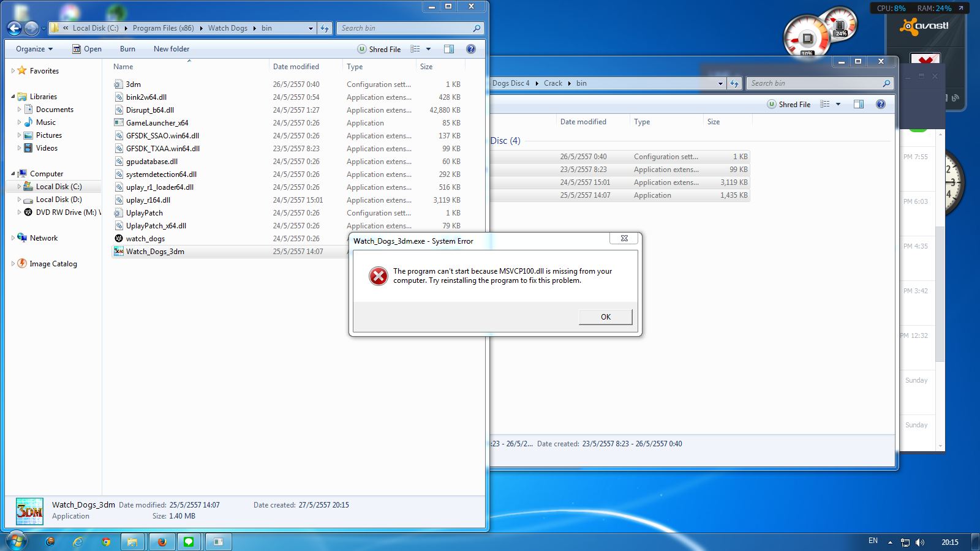Select Local Disk (D:) in navigation pane

(x=58, y=200)
